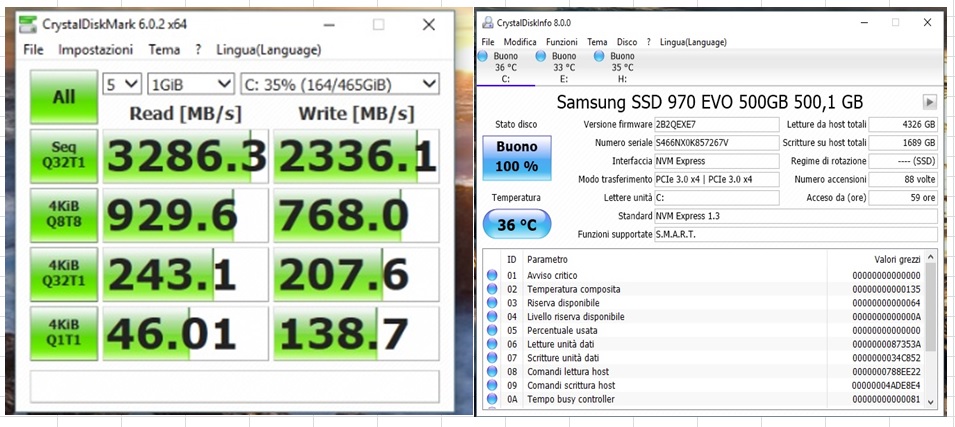Click the Scritture su host totali value 1689 GB
The image size is (955, 427).
point(903,143)
